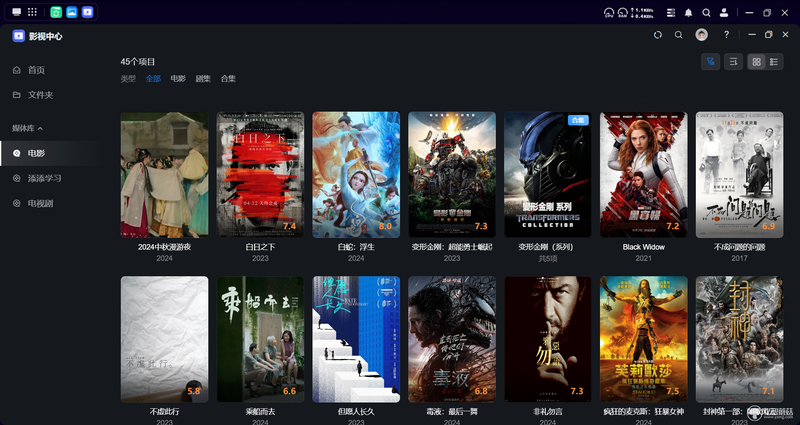Open the system bar search magnifier
The height and width of the screenshot is (425, 800).
[706, 13]
